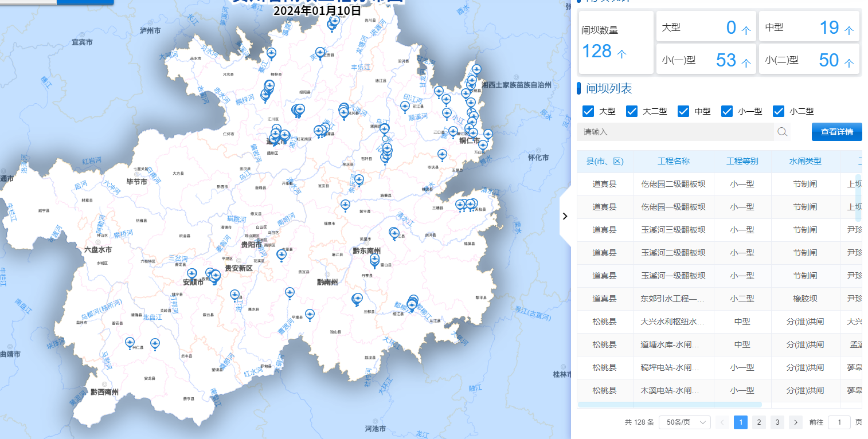Click the sluice marker on 涟江 river
Viewport: 868px width, 439px height.
234,295
